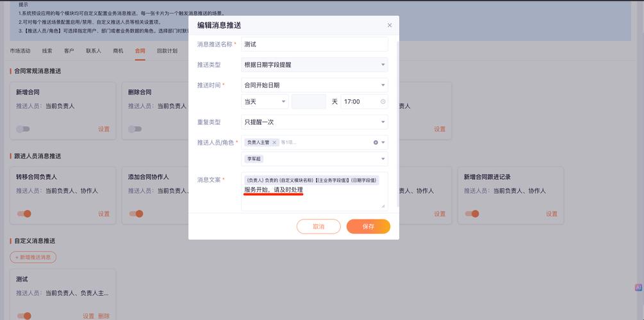This screenshot has height=320, width=644.
Task: Click the empty days input before 天
Action: 308,101
